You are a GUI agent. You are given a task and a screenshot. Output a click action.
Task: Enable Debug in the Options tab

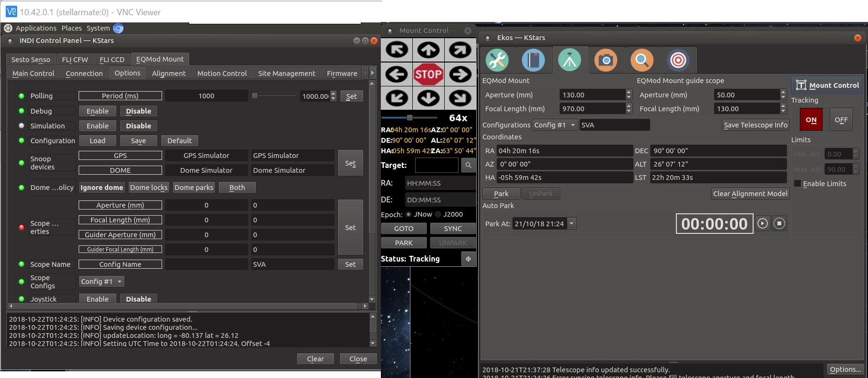pos(97,111)
